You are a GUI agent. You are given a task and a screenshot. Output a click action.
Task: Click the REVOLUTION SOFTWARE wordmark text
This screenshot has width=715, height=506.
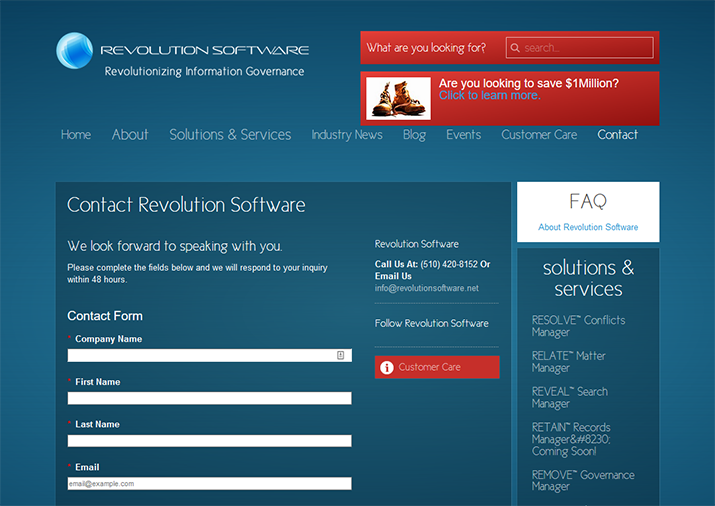204,50
